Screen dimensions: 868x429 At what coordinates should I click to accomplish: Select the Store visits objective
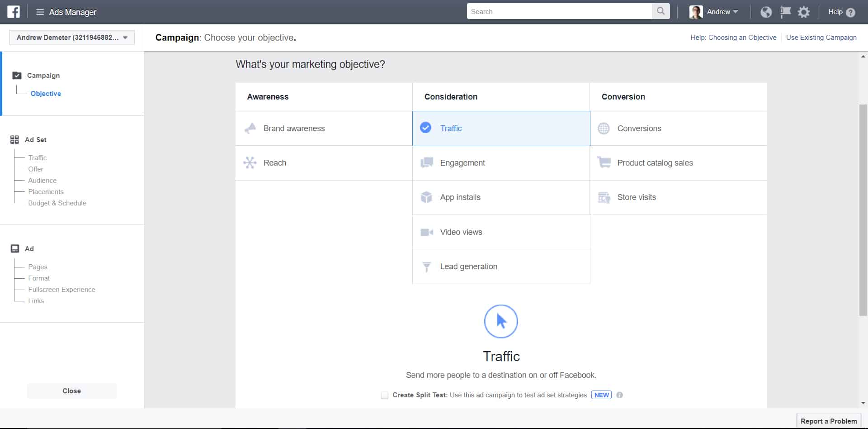[x=678, y=197]
